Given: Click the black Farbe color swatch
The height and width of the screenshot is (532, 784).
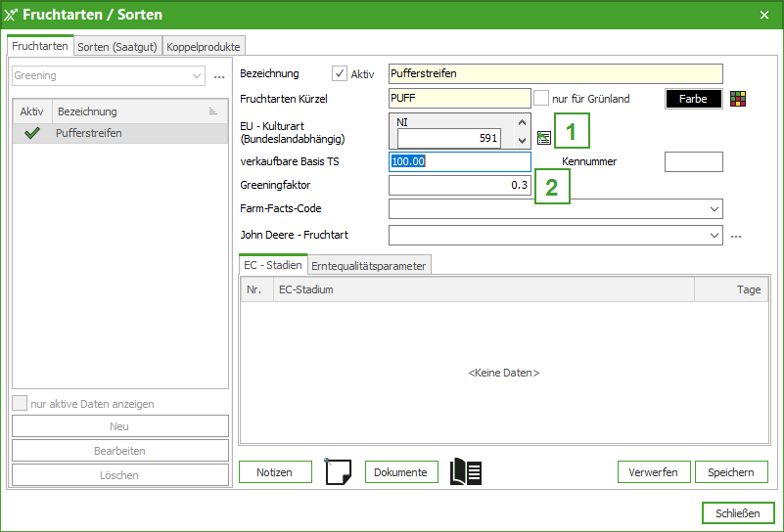Looking at the screenshot, I should (x=693, y=99).
